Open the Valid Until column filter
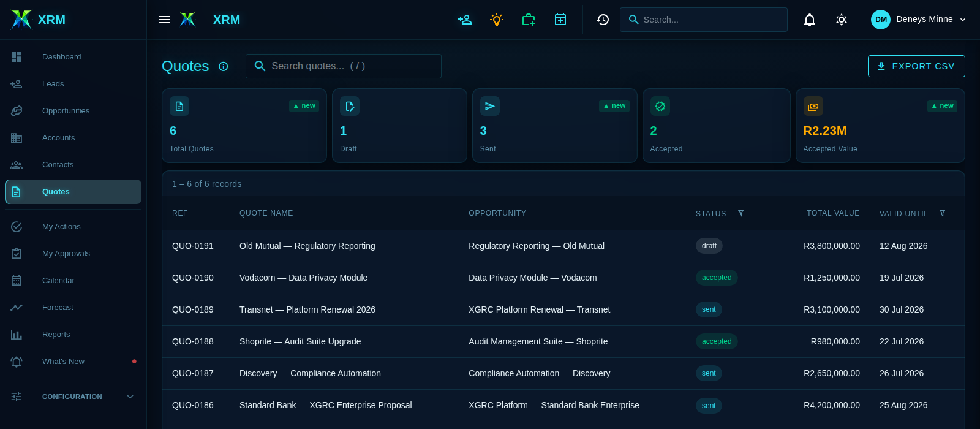Viewport: 980px width, 429px height. click(x=943, y=213)
